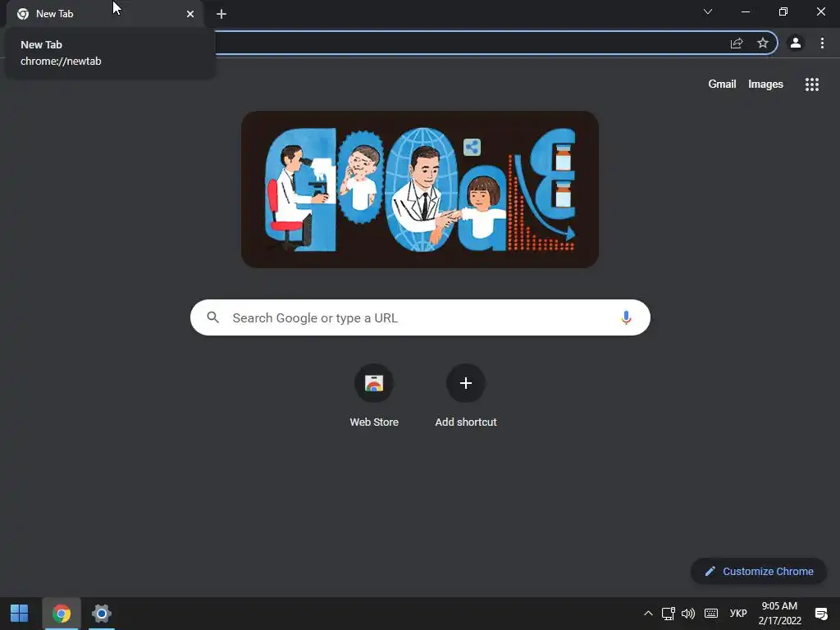The width and height of the screenshot is (840, 630).
Task: Open the Windows Start menu
Action: [20, 614]
